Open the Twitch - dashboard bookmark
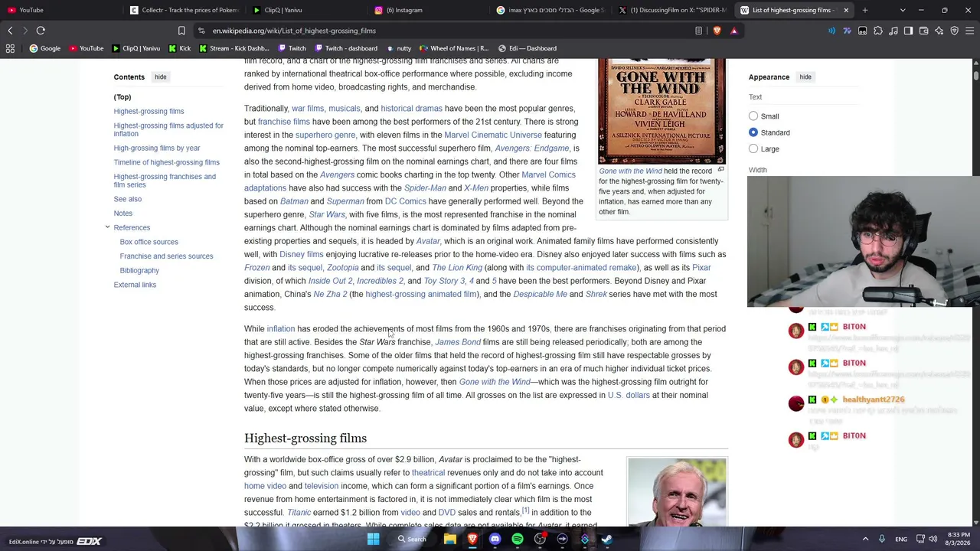This screenshot has width=980, height=551. click(345, 48)
